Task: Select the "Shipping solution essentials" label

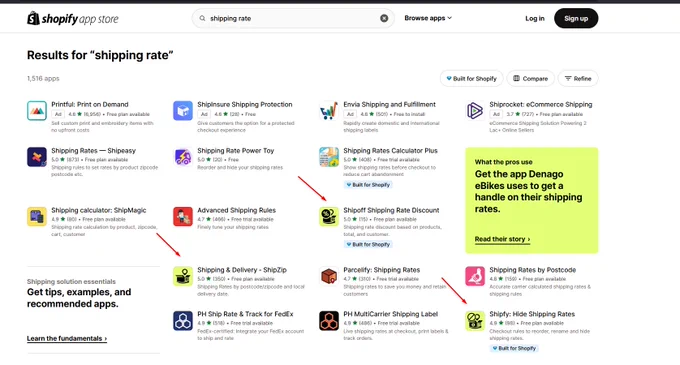Action: [71, 281]
